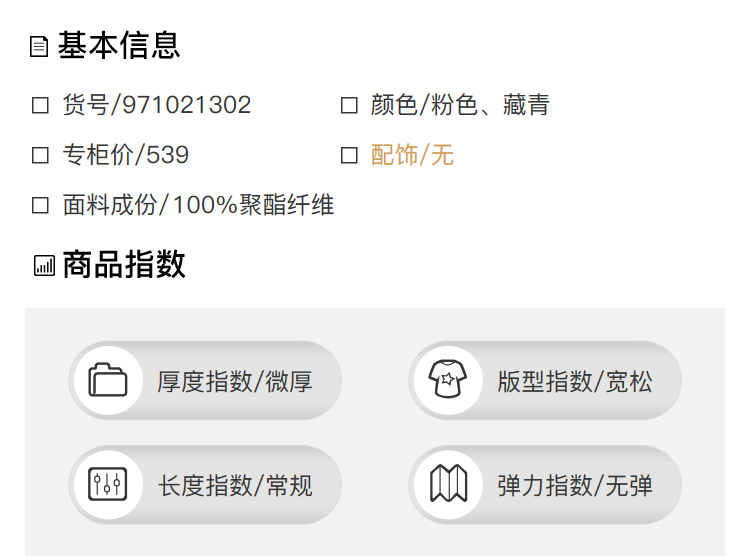Click the document icon beside 基本信息

click(39, 47)
